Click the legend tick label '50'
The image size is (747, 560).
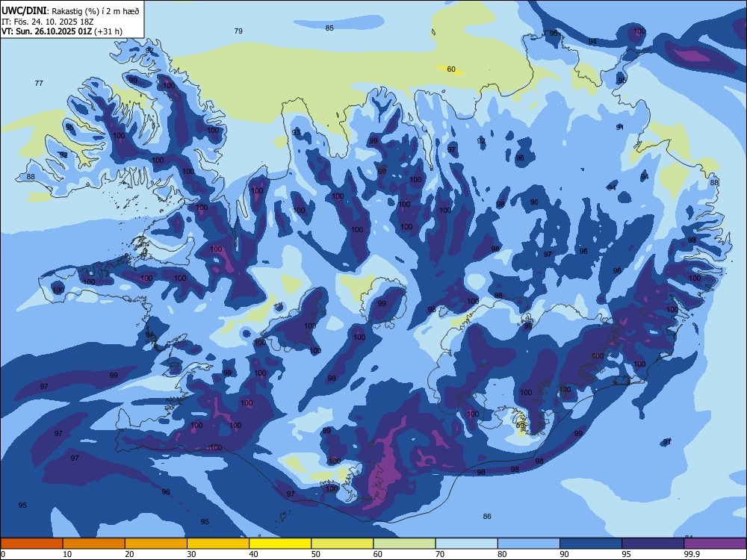tap(315, 554)
